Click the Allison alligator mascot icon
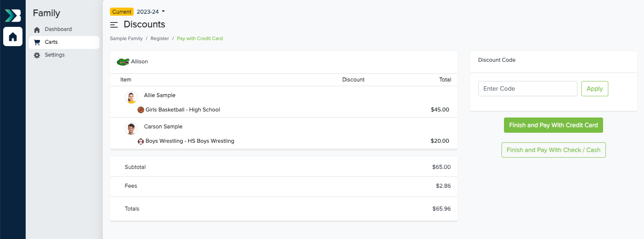The width and height of the screenshot is (644, 239). (123, 62)
